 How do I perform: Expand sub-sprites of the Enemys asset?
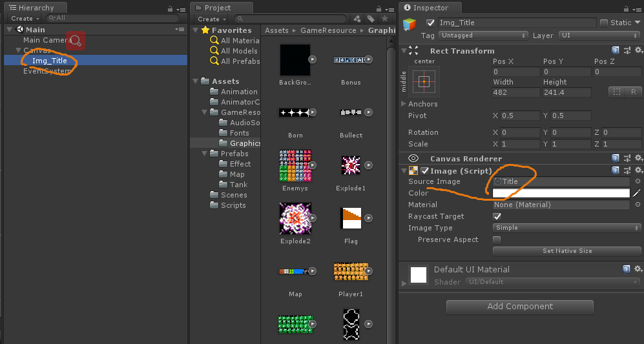[x=313, y=165]
